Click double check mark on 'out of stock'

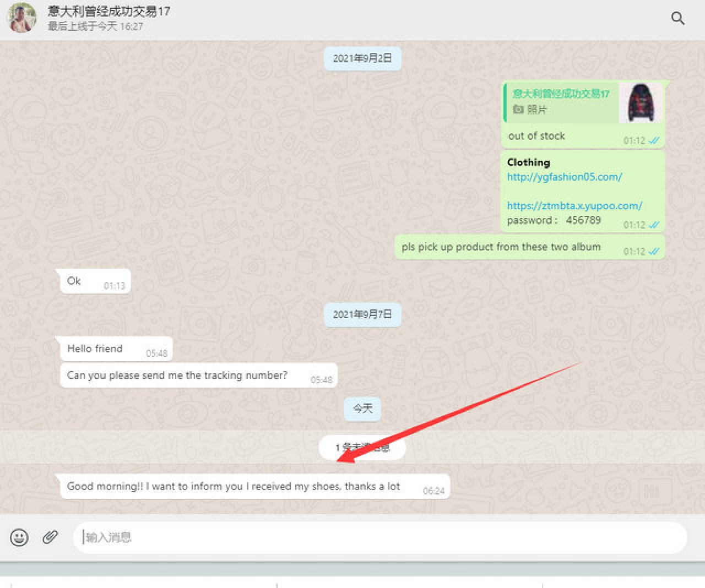(x=654, y=140)
